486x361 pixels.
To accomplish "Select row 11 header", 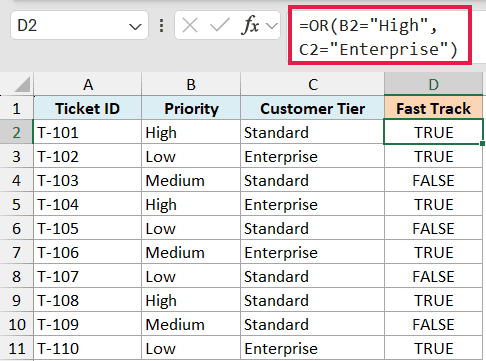I will 17,348.
